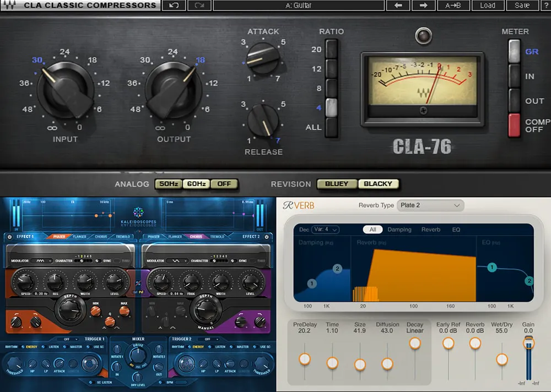Image resolution: width=551 pixels, height=392 pixels.
Task: Select ratio 4 button
Action: (x=331, y=107)
